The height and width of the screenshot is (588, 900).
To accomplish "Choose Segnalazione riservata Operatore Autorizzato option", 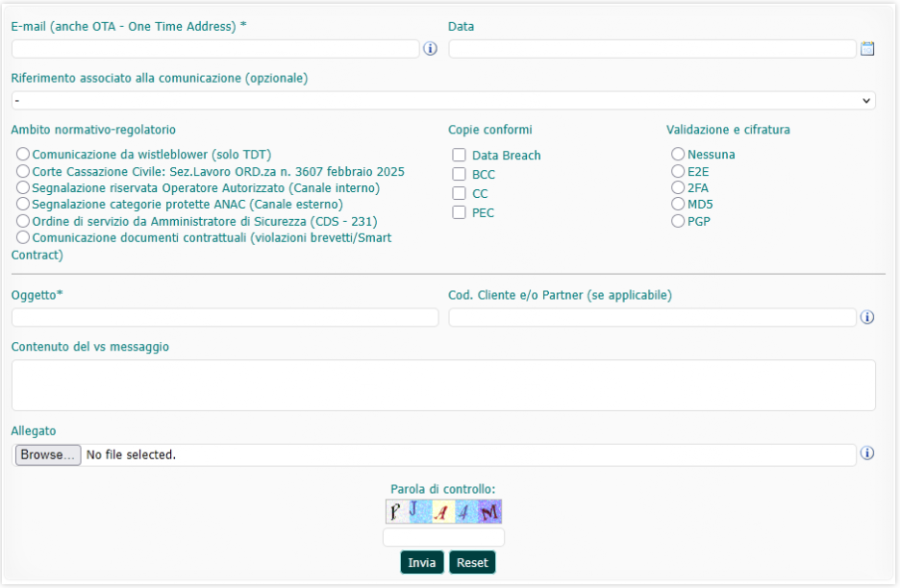I will point(23,187).
